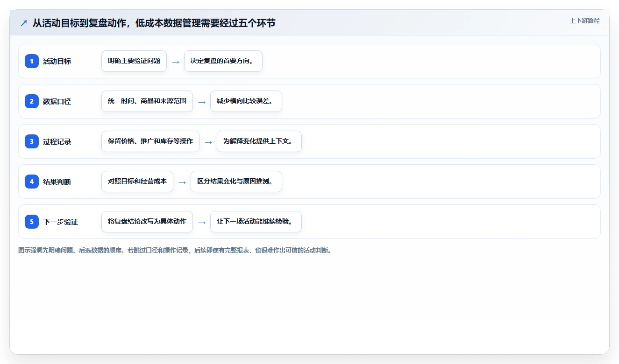Screen dimensions: 619x364
Task: Select step number badge 3
Action: point(32,141)
